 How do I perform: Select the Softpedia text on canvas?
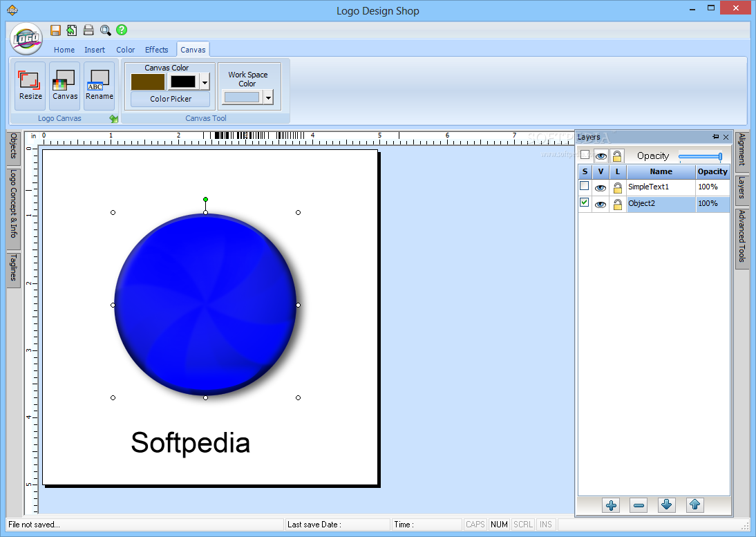click(x=191, y=443)
